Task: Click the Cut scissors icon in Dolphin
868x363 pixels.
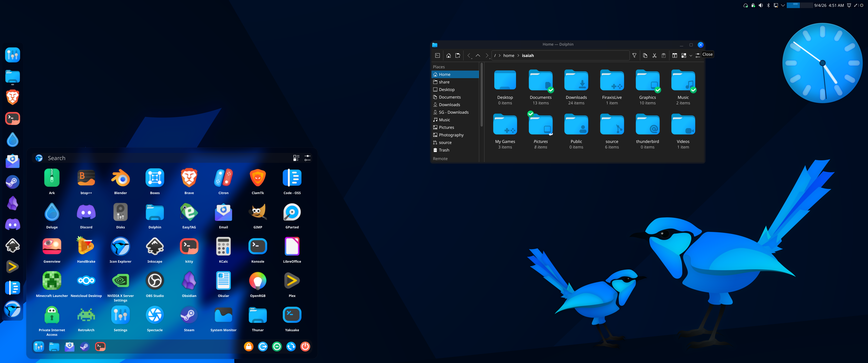Action: click(654, 55)
